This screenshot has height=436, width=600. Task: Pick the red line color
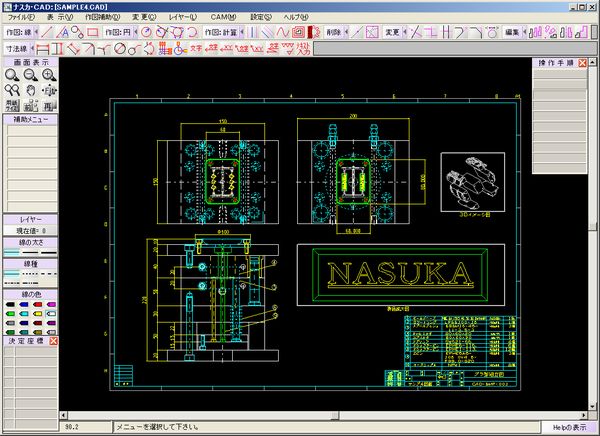(38, 305)
